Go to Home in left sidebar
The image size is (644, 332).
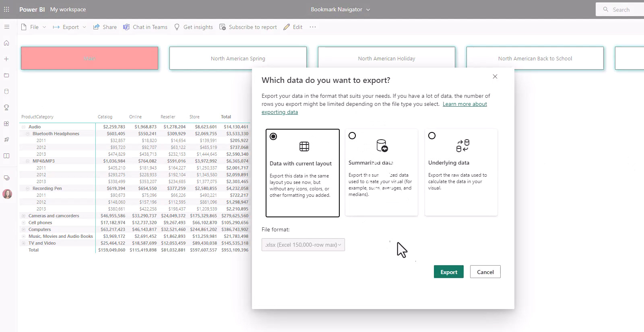tap(6, 43)
